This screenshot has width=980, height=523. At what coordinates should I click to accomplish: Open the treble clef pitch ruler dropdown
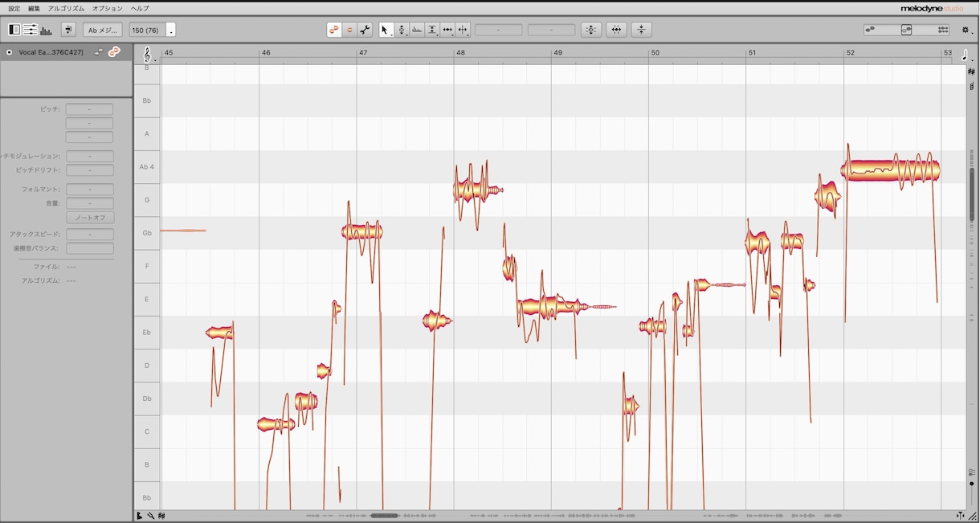(x=148, y=55)
